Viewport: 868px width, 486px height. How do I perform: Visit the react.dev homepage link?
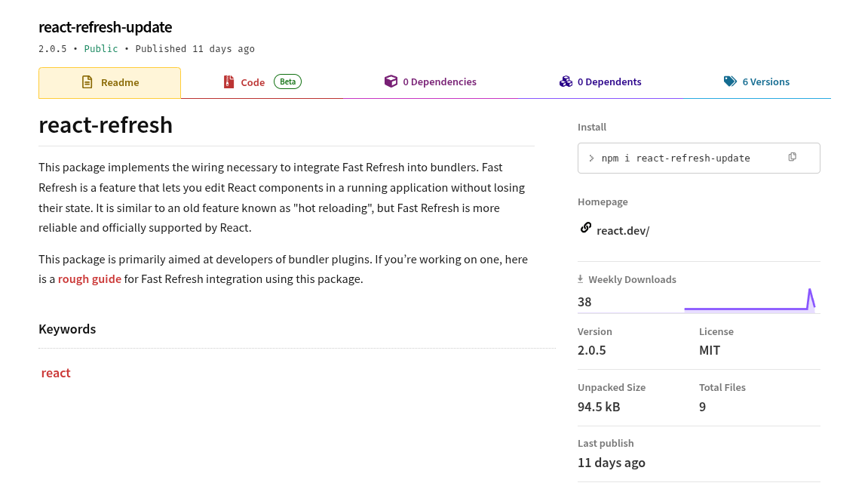(622, 230)
